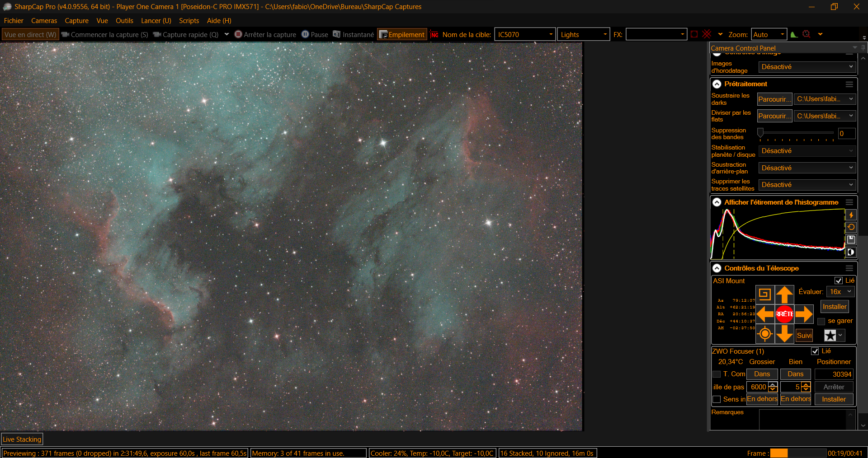Enable the T. Com focuser checkbox
Screen dimensions: 868x458
717,374
